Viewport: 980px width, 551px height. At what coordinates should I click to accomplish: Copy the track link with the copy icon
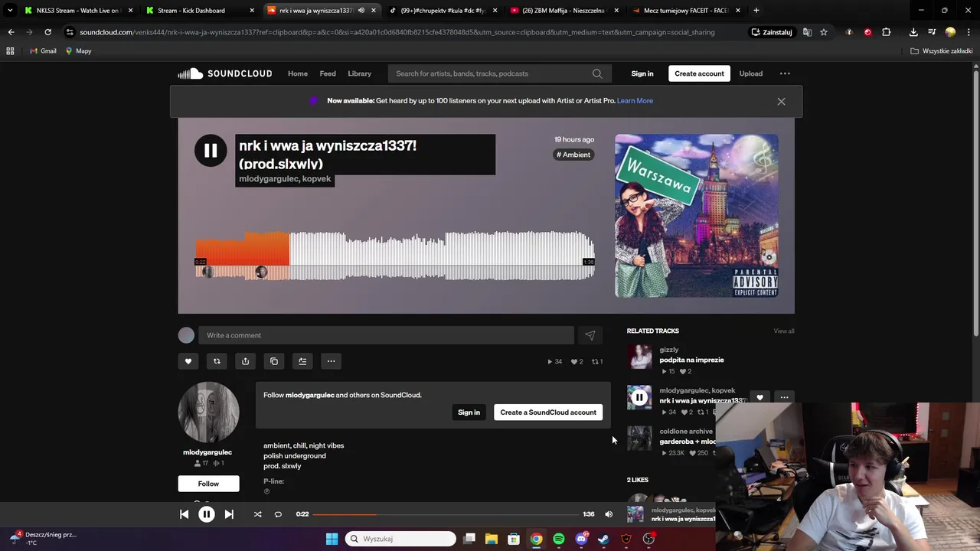[274, 361]
